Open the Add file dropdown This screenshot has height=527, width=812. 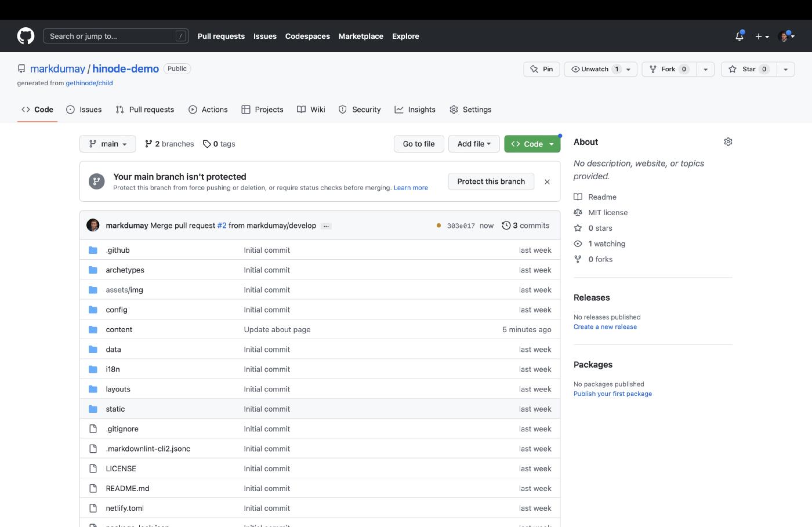[x=474, y=144]
